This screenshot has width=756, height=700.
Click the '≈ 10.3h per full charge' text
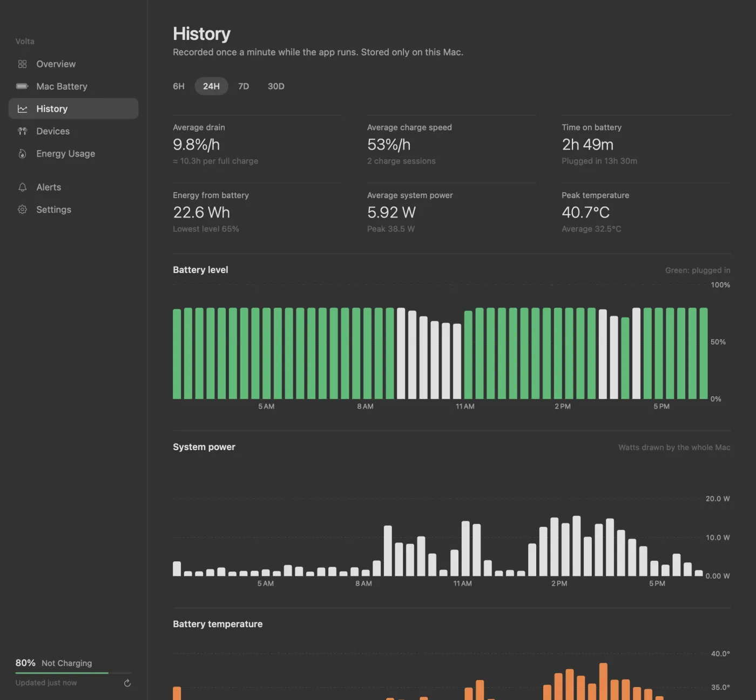coord(215,161)
